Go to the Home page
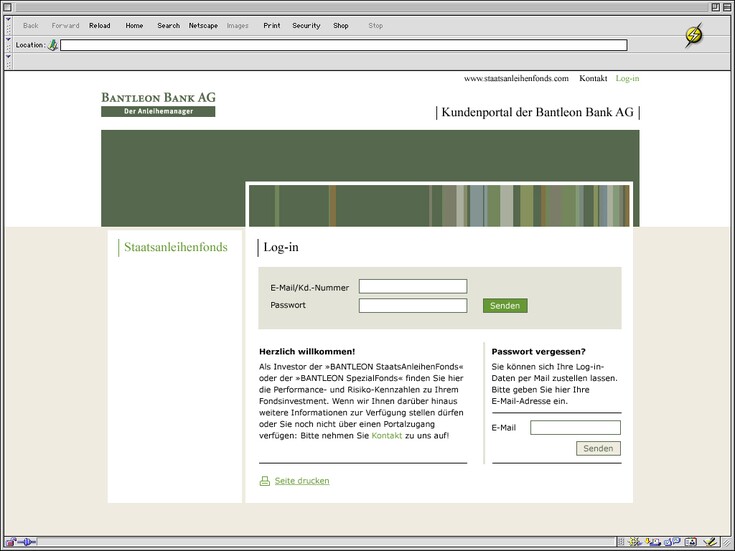 coord(134,26)
